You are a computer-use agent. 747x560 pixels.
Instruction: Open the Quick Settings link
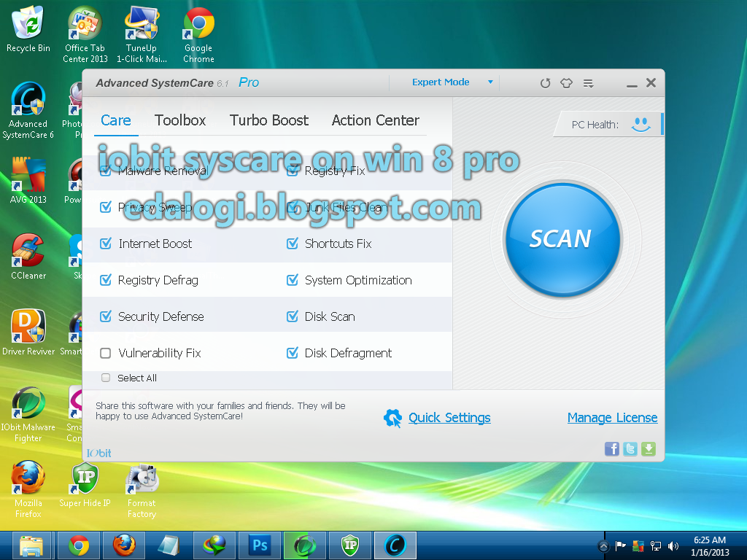tap(449, 418)
